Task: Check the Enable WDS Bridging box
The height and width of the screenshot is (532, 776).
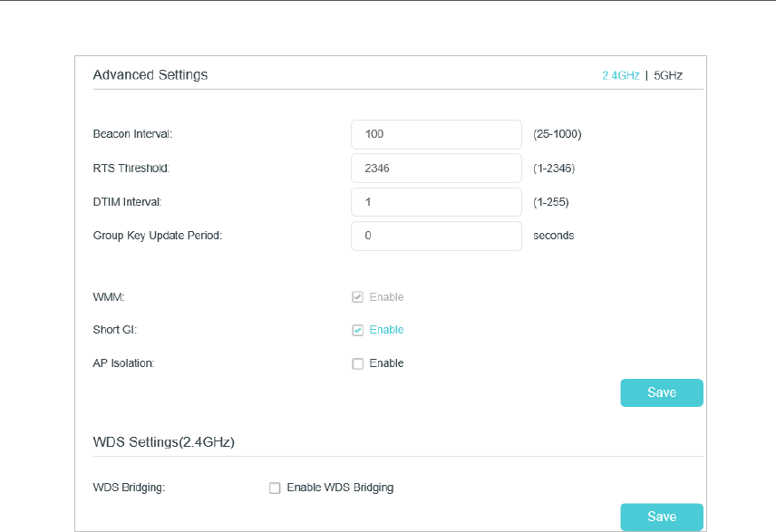Action: click(275, 488)
